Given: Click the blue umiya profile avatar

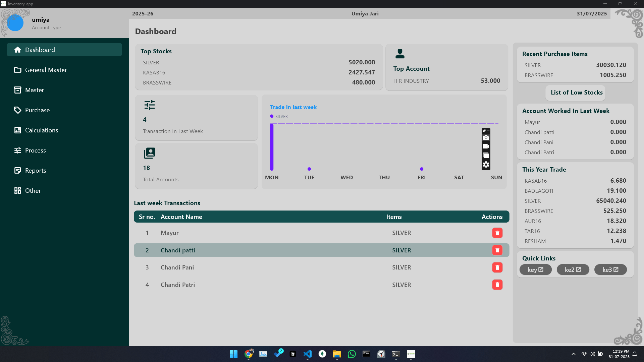Looking at the screenshot, I should pyautogui.click(x=15, y=23).
